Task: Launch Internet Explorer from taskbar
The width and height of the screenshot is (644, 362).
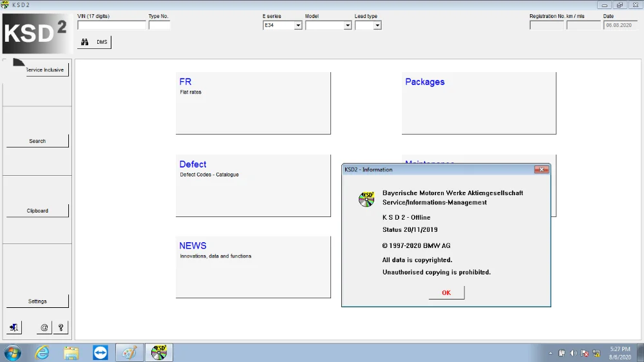Action: pos(42,352)
